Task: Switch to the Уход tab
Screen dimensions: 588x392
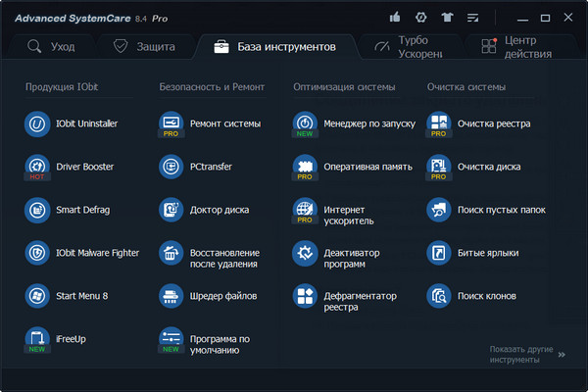Action: pos(61,46)
